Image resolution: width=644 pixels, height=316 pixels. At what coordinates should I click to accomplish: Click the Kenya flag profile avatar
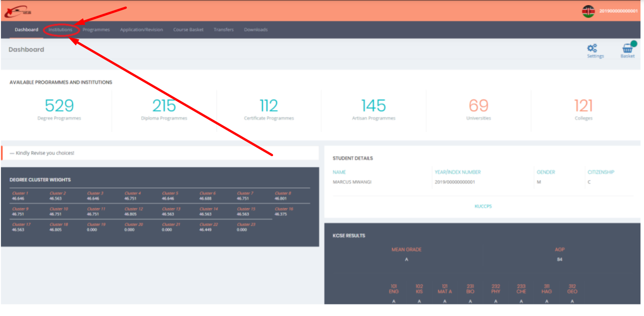588,11
